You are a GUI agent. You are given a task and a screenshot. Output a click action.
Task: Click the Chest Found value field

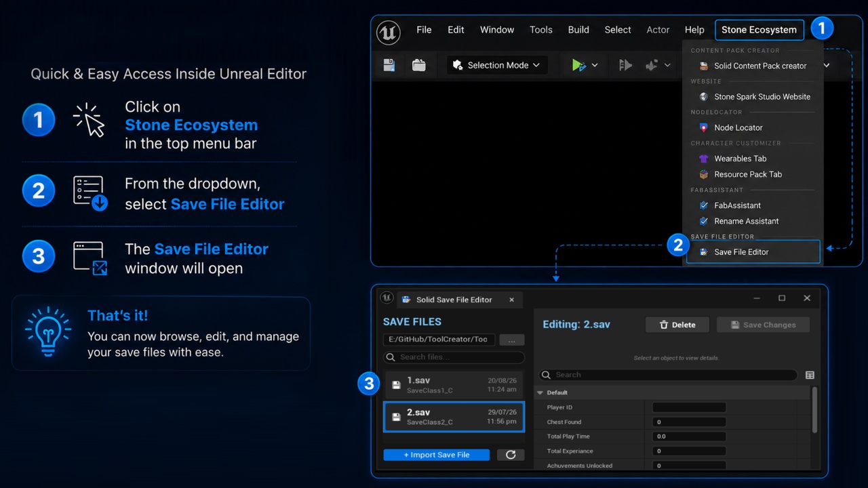pyautogui.click(x=689, y=422)
